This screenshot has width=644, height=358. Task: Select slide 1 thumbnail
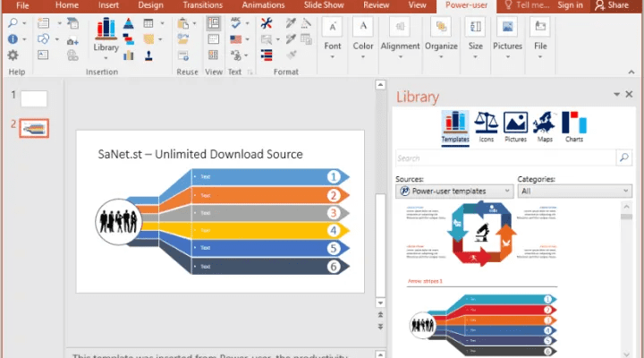pos(34,98)
